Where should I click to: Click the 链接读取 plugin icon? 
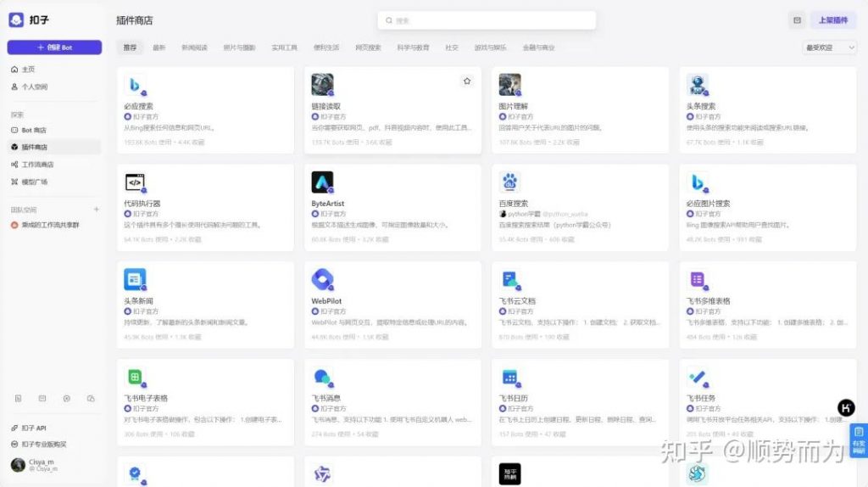tap(322, 85)
